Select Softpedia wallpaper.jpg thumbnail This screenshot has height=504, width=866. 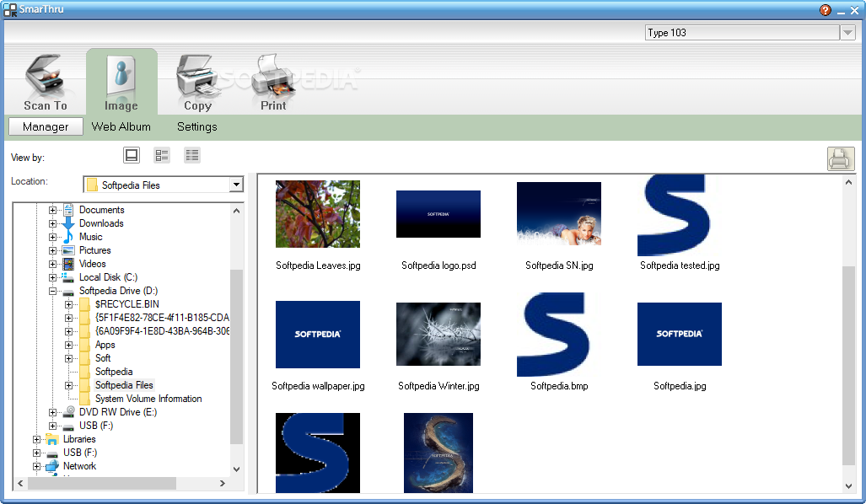click(318, 335)
